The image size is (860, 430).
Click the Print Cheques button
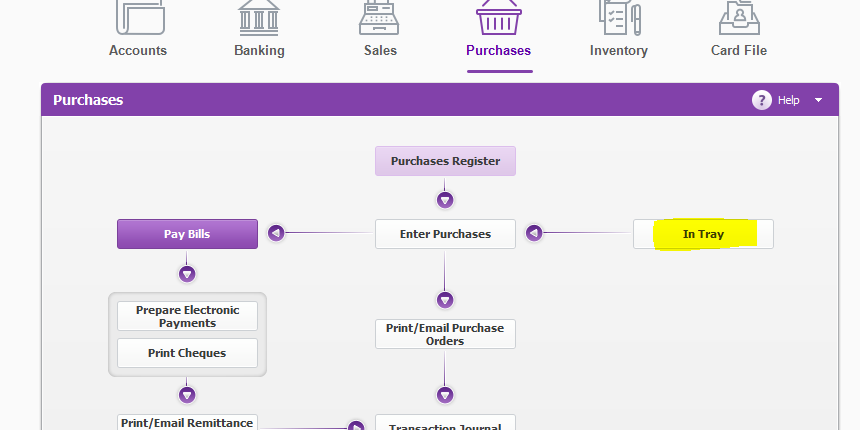[x=187, y=353]
